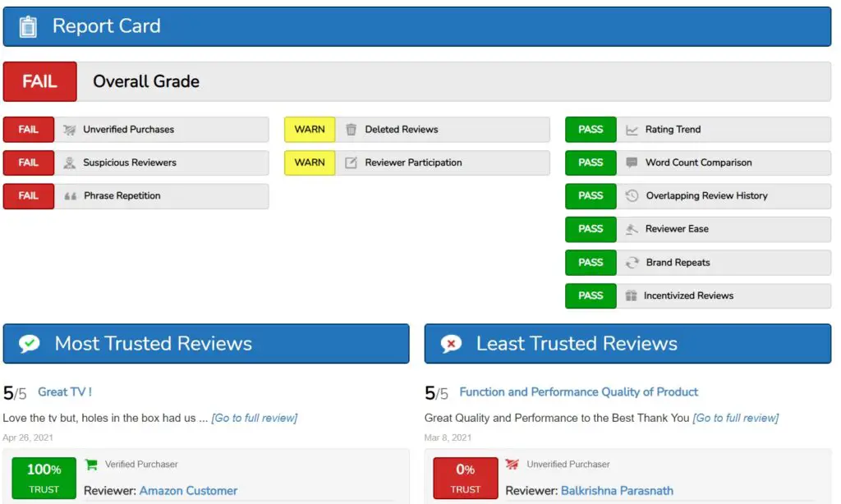Open Amazon Customer reviewer profile link
Screen dimensions: 841x504
188,491
